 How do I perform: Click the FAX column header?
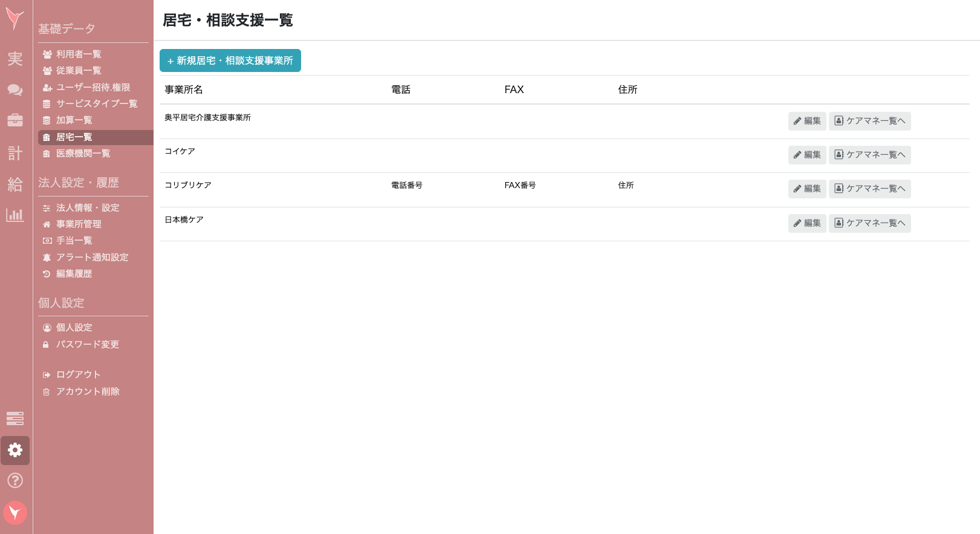click(x=514, y=90)
